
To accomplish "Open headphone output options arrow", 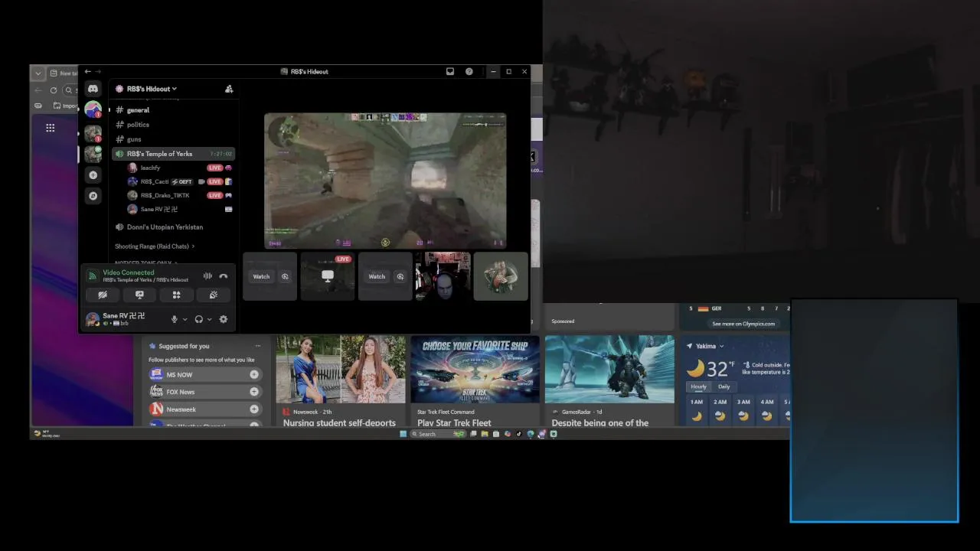I will (209, 319).
